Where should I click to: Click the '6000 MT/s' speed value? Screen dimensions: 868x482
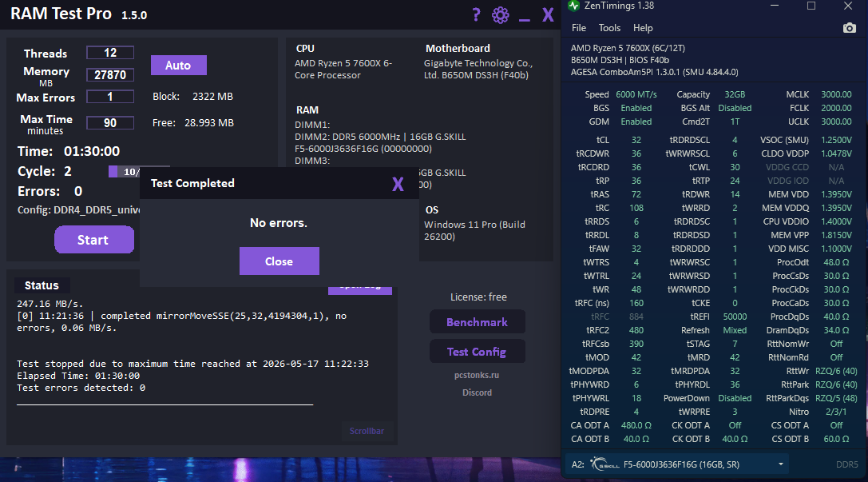[636, 94]
